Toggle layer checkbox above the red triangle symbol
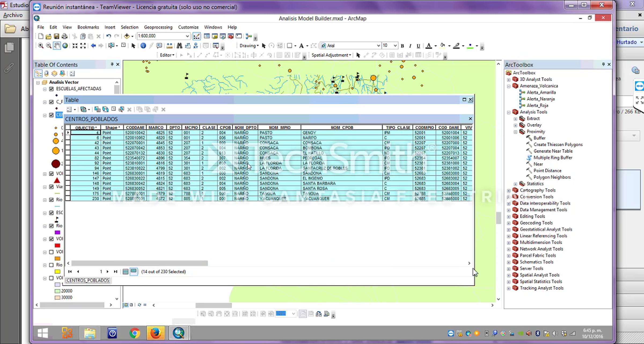Image resolution: width=644 pixels, height=344 pixels. 52,174
